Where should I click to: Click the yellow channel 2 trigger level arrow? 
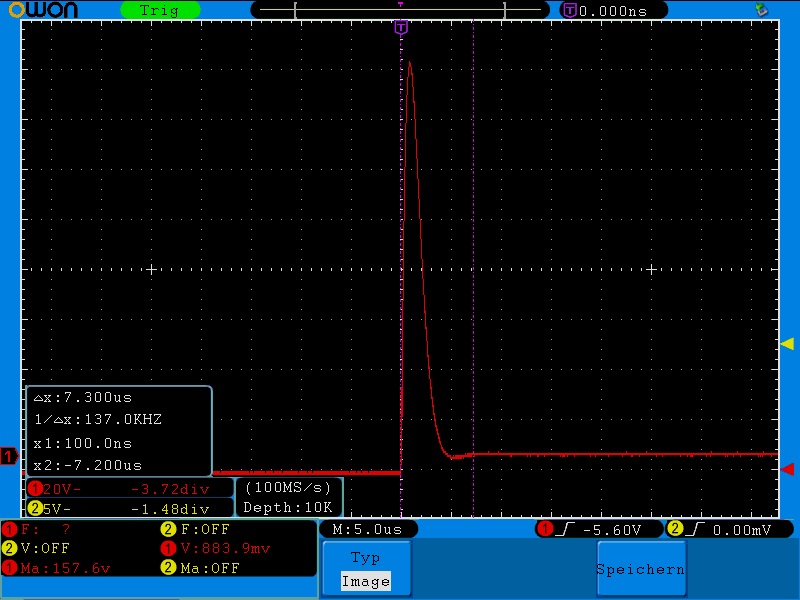point(787,344)
